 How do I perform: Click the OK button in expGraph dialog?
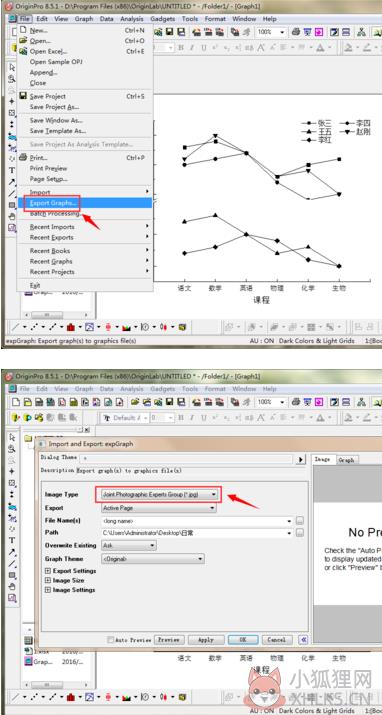point(243,640)
